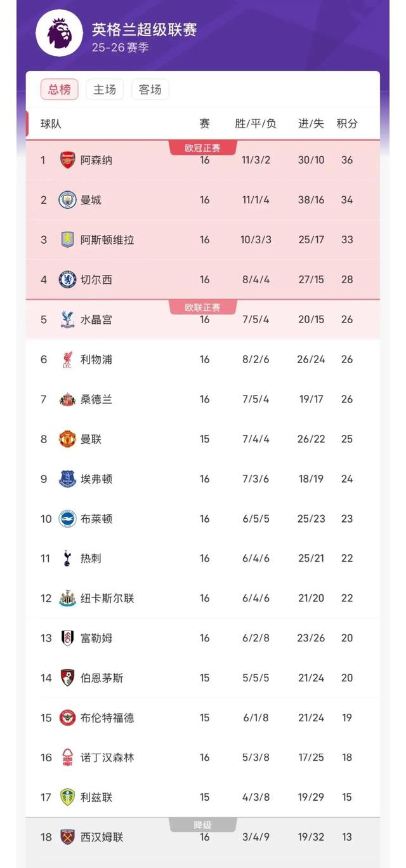The image size is (406, 868).
Task: Click the Brighton club crest
Action: (x=67, y=519)
